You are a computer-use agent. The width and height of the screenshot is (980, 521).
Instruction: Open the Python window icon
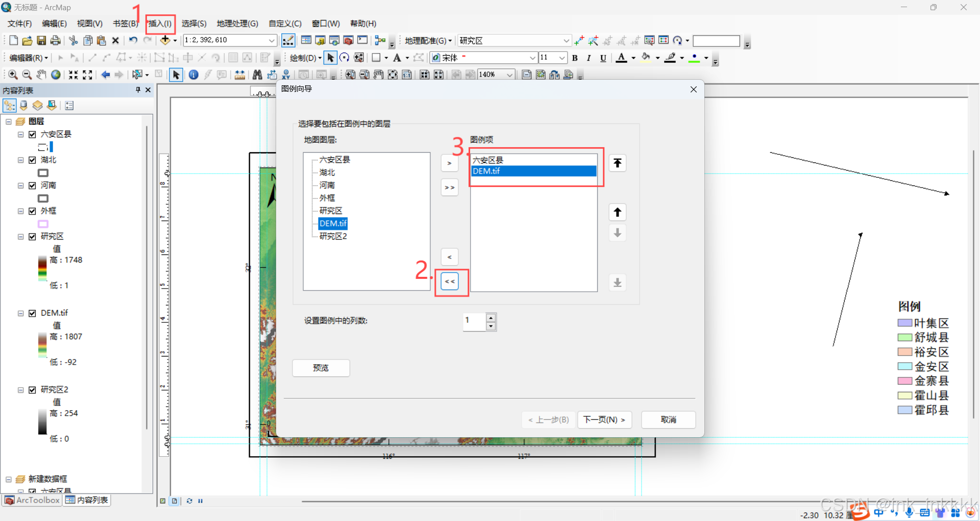tap(362, 40)
